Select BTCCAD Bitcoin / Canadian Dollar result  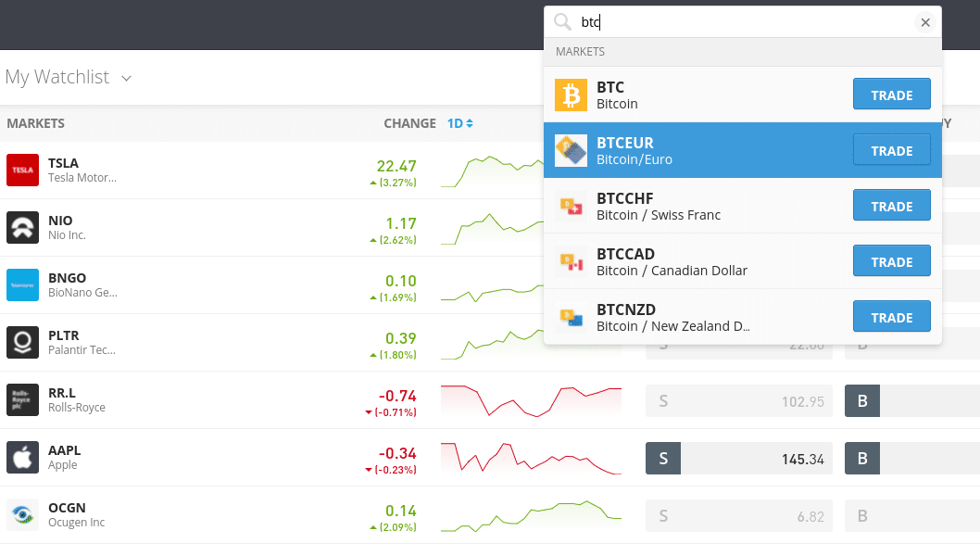pos(743,262)
